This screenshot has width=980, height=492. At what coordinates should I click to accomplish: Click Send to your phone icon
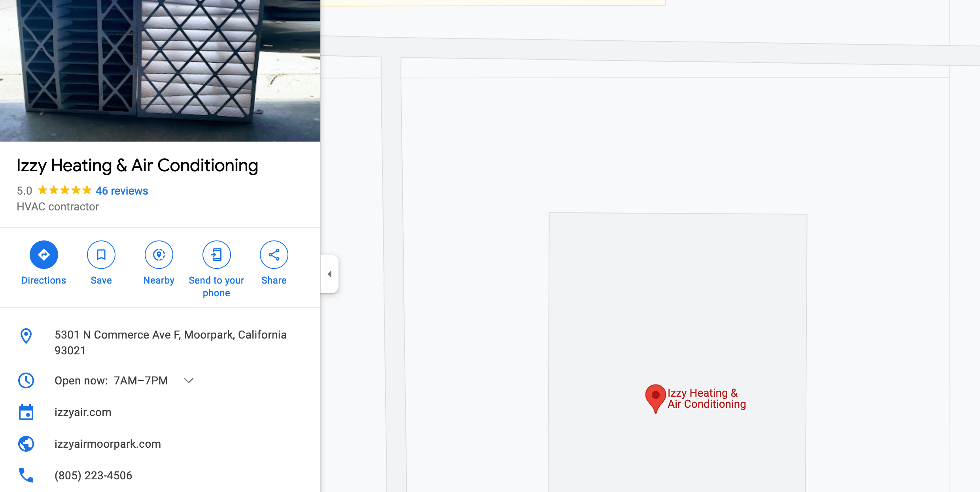point(217,255)
